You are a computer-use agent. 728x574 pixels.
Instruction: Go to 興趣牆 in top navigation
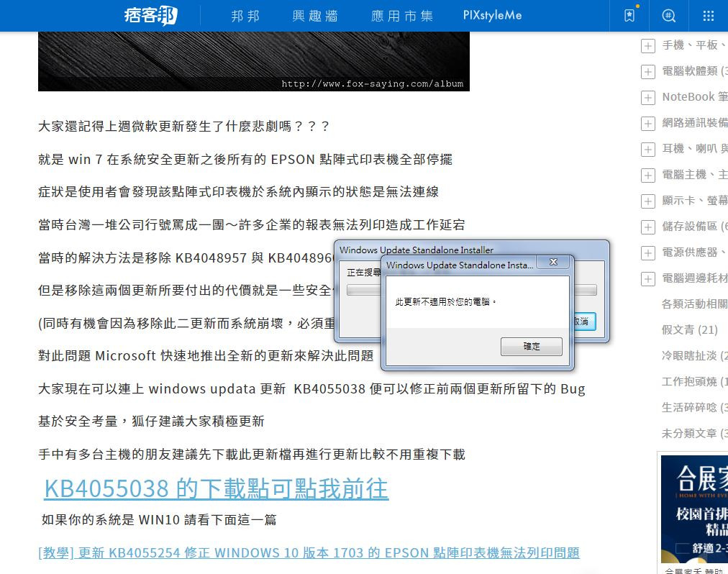pos(315,16)
